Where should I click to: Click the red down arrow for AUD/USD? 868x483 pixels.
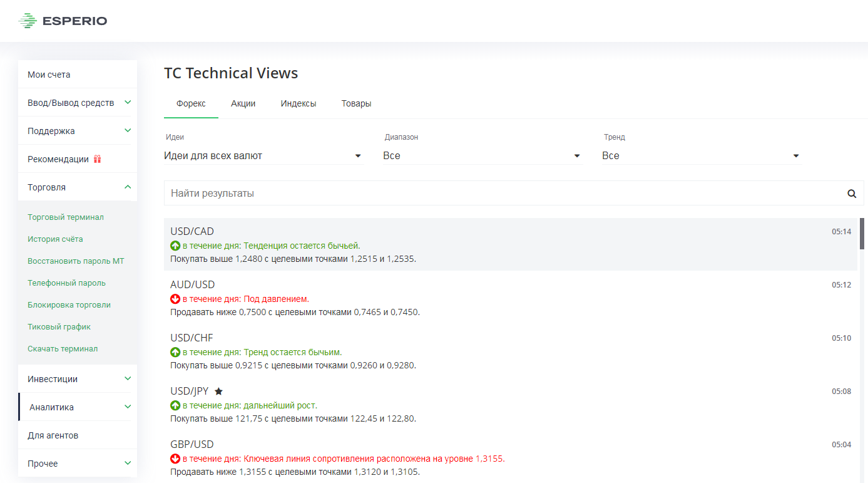tap(175, 299)
